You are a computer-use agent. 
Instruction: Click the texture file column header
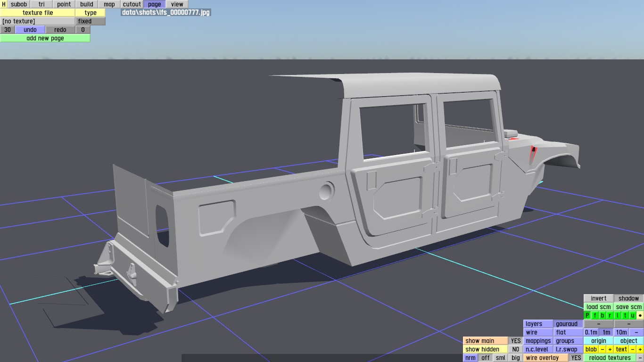(x=38, y=13)
